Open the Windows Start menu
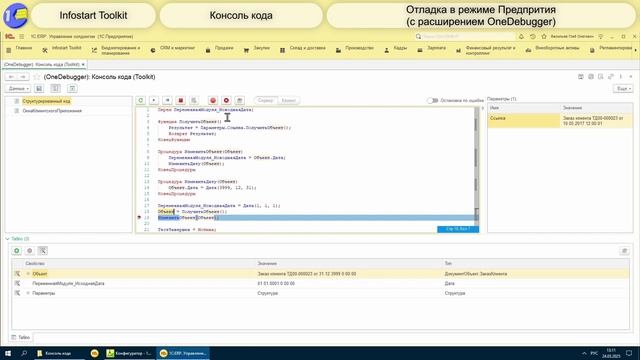This screenshot has height=360, width=640. tap(8, 353)
